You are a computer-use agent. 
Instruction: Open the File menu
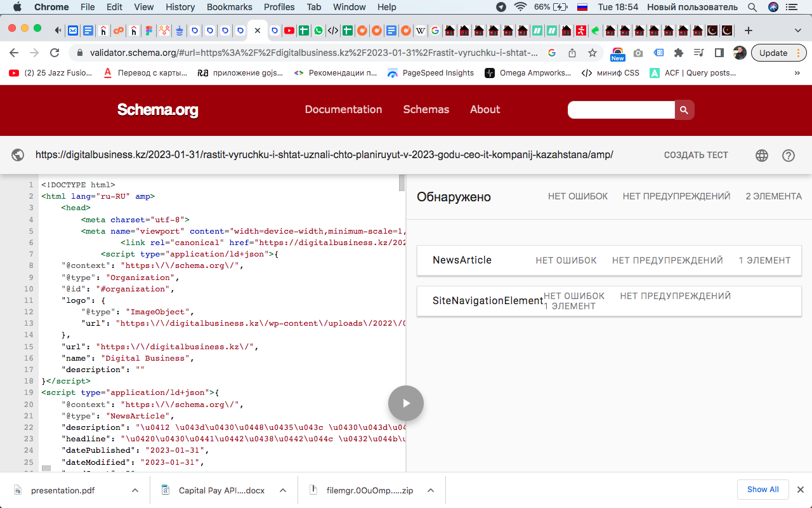point(88,7)
